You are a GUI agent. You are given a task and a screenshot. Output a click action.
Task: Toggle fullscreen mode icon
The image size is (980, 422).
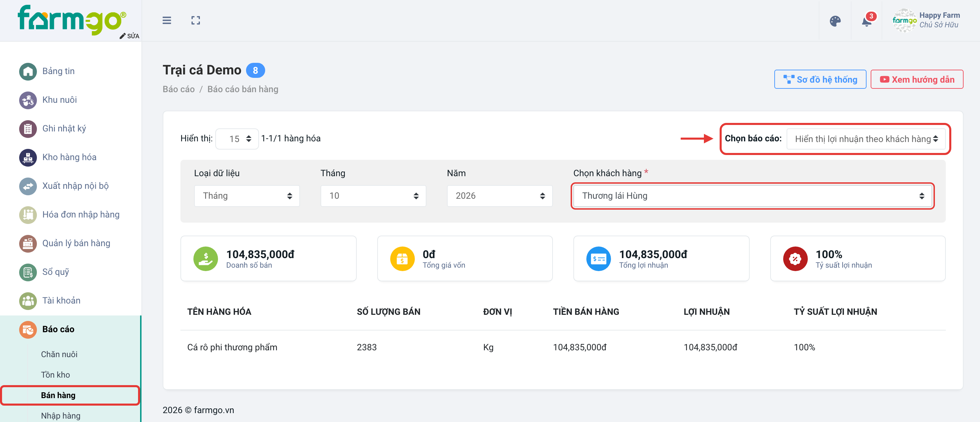(195, 20)
